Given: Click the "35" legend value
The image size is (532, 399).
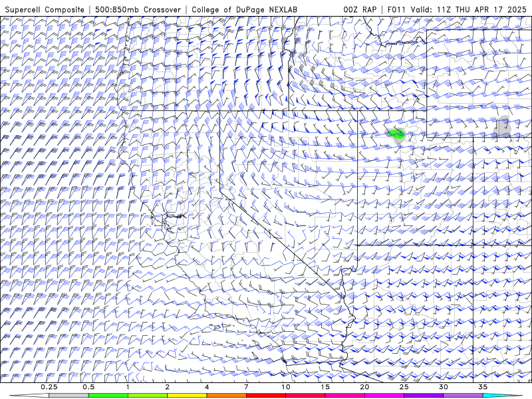Looking at the screenshot, I should pyautogui.click(x=483, y=387).
